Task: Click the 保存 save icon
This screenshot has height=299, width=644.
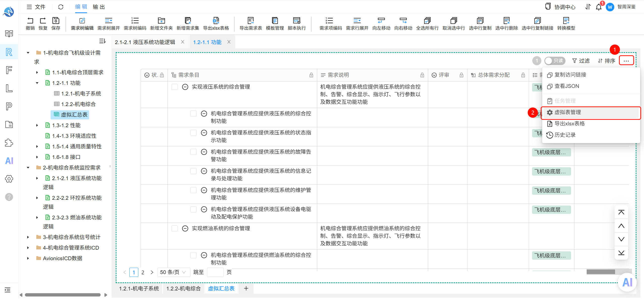Action: tap(56, 21)
